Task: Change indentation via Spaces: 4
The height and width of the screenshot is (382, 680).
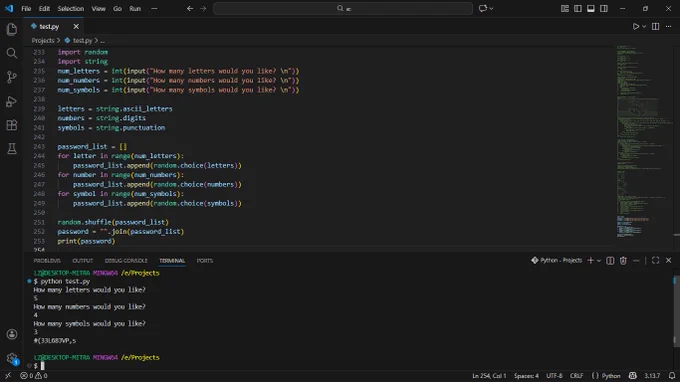Action: click(x=526, y=376)
